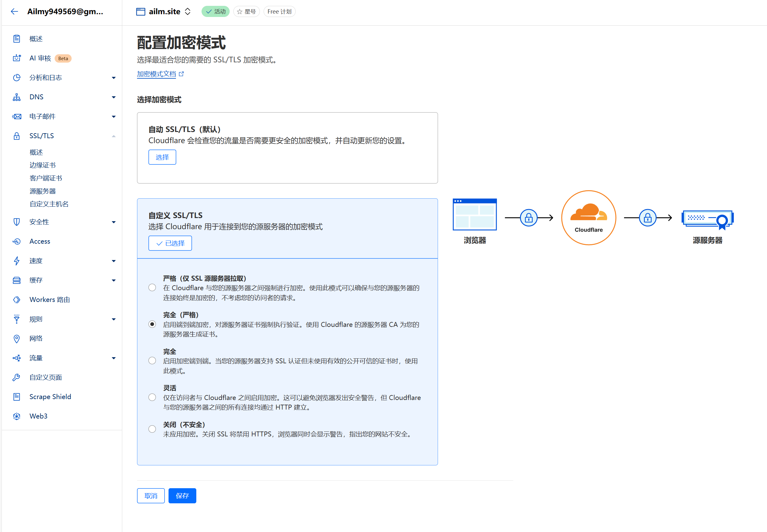Select the 严格 (仅 SSL 源服务器拉取) radio option

click(x=152, y=288)
